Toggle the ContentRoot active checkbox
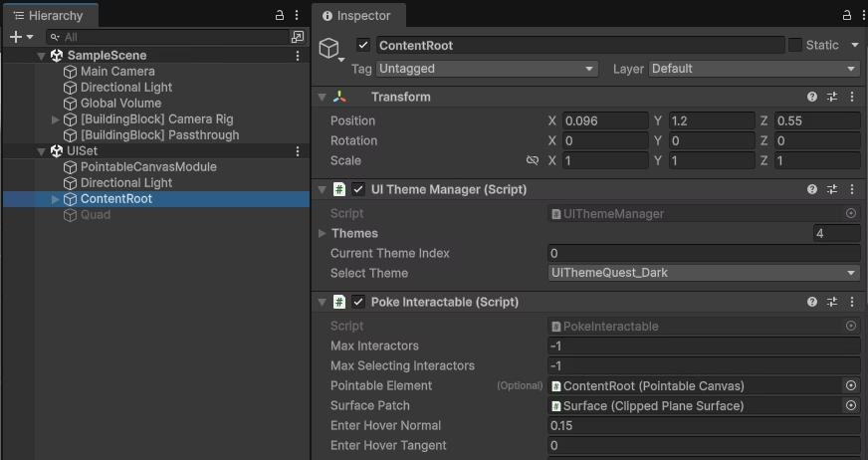Image resolution: width=868 pixels, height=460 pixels. point(363,45)
